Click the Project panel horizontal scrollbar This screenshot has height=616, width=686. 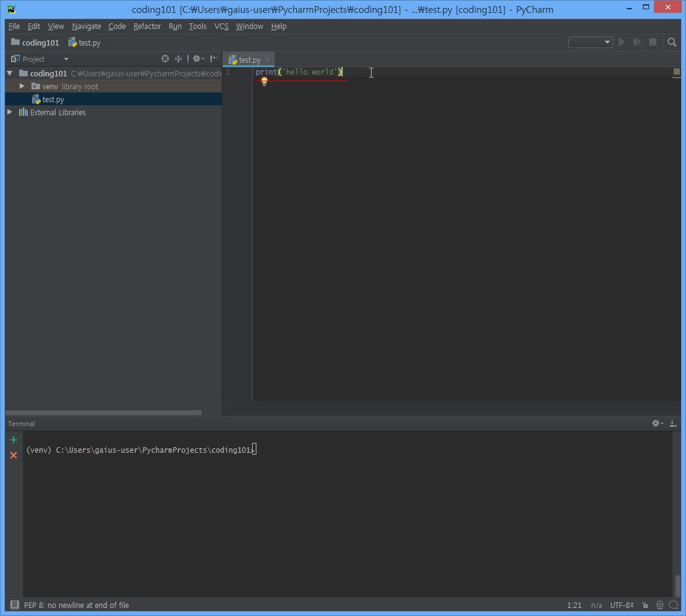coord(104,412)
